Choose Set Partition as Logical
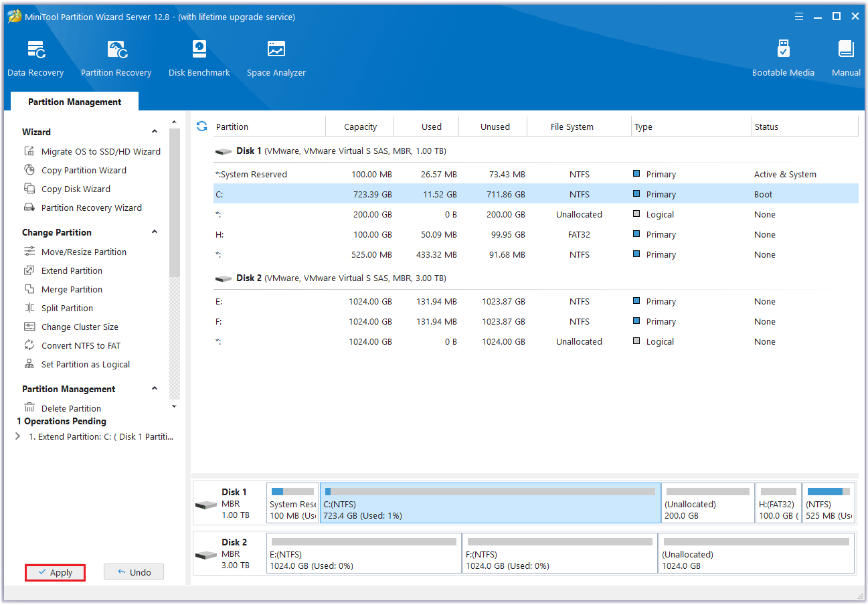Screen dimensions: 868x605 pyautogui.click(x=77, y=364)
